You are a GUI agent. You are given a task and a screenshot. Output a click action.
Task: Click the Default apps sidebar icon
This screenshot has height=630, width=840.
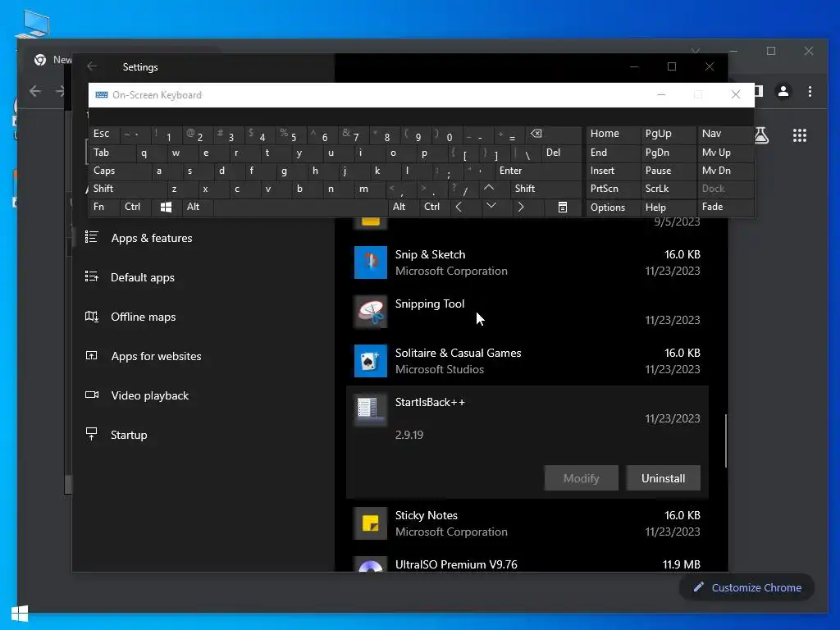coord(92,276)
